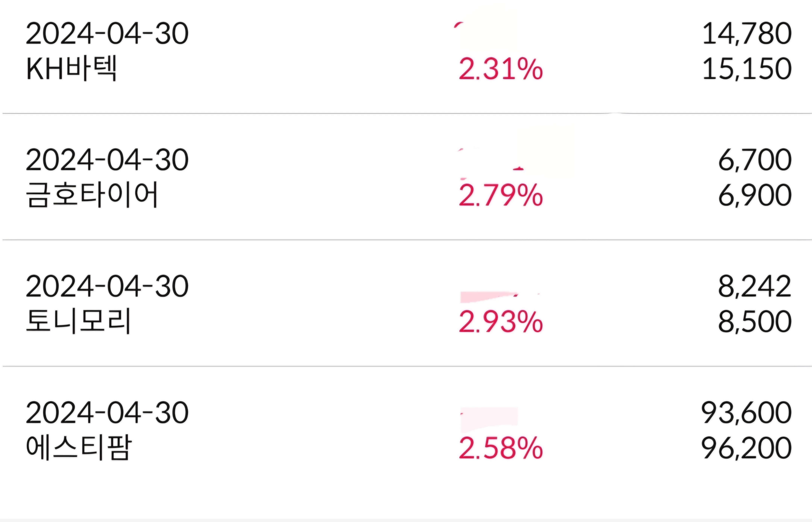Tap the 96,200 price figure
This screenshot has width=812, height=522.
tap(746, 448)
